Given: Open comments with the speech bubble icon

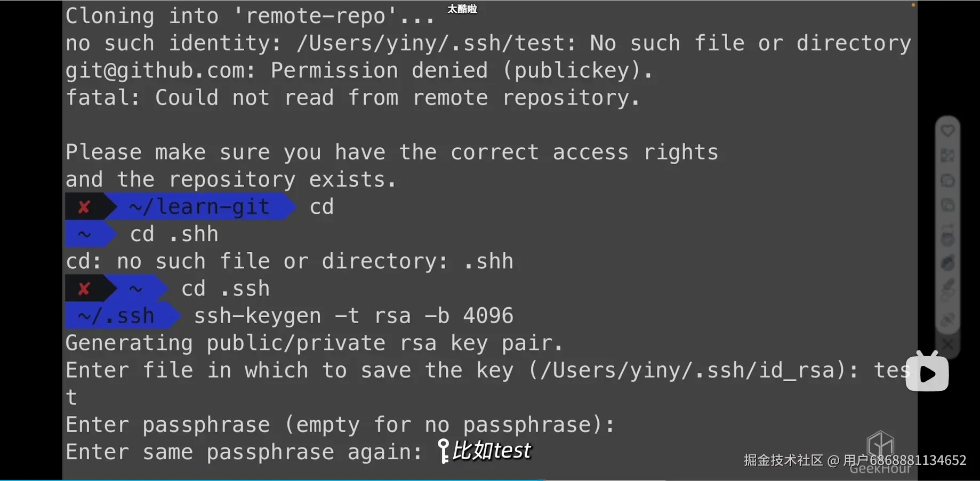Looking at the screenshot, I should pos(947,181).
